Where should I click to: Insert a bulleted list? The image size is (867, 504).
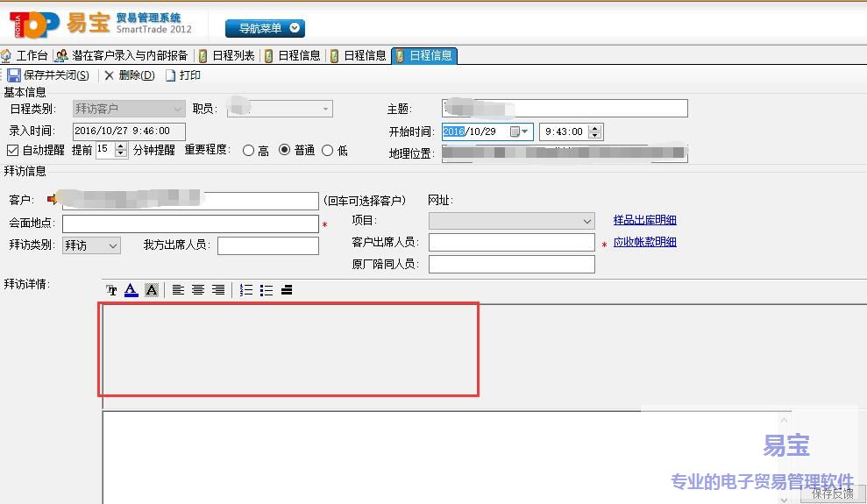tap(266, 290)
